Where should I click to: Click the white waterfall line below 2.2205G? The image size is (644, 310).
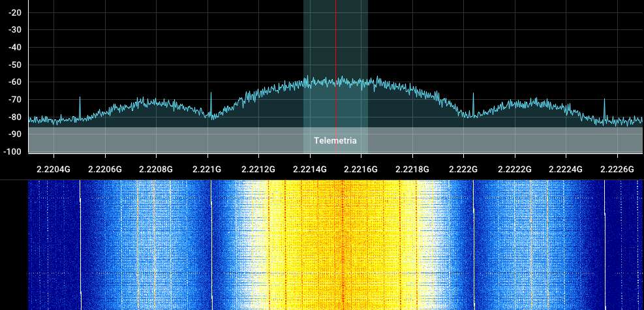(80, 248)
